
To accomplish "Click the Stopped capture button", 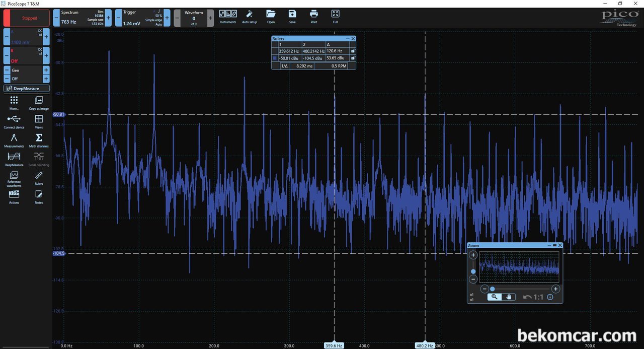I will click(27, 18).
